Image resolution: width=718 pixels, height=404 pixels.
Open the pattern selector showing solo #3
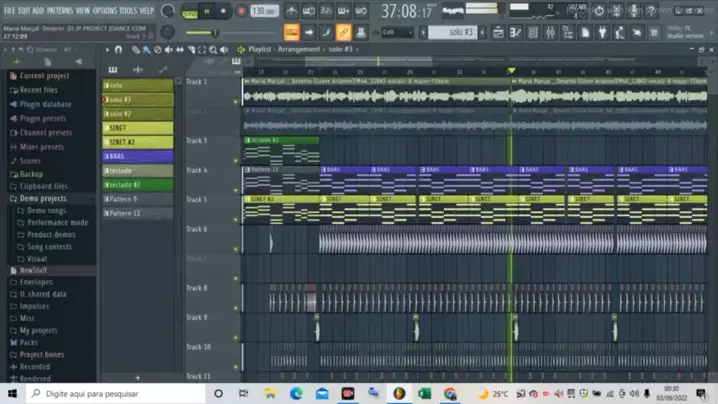point(461,33)
